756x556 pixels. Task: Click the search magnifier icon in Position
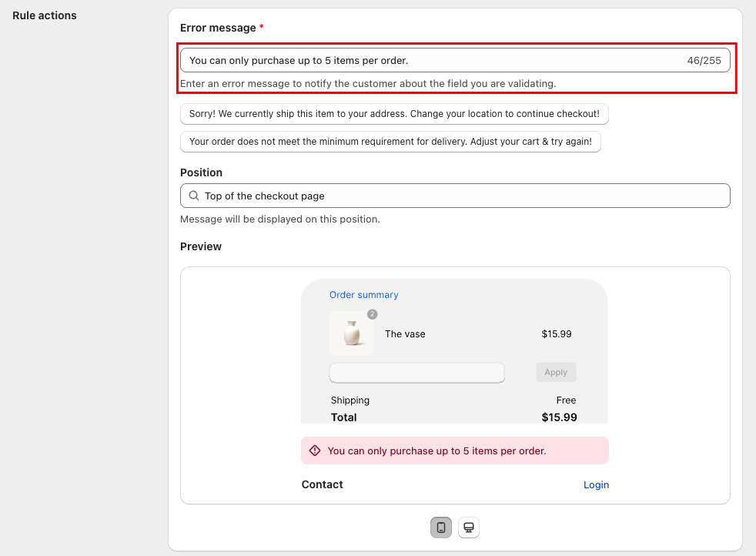pos(194,196)
